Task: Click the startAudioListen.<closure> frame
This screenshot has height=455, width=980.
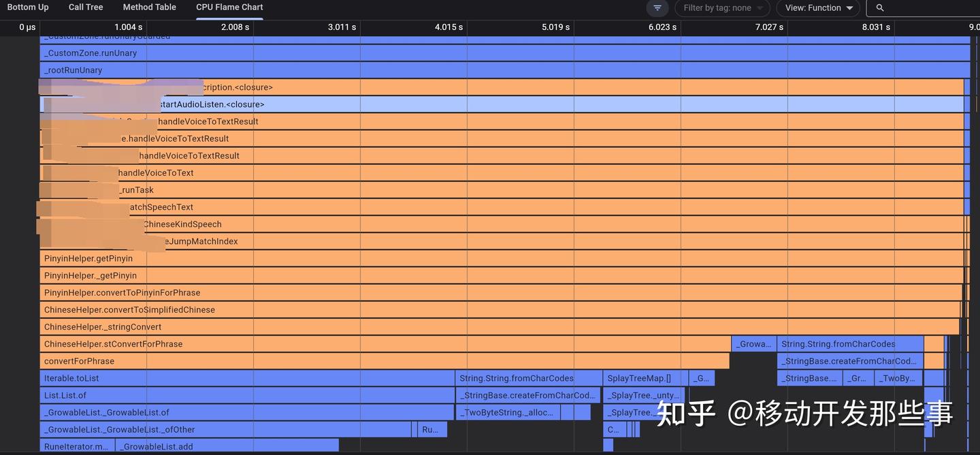Action: (502, 104)
